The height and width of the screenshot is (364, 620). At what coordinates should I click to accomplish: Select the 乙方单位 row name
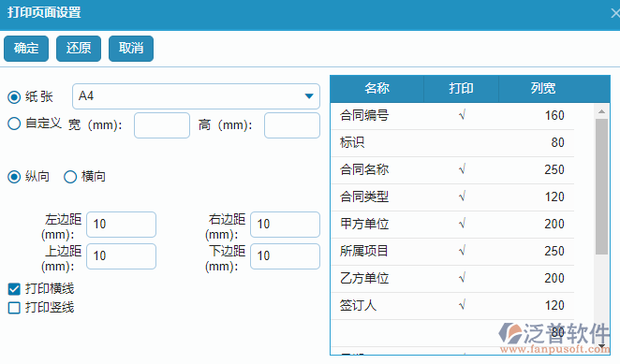(364, 278)
